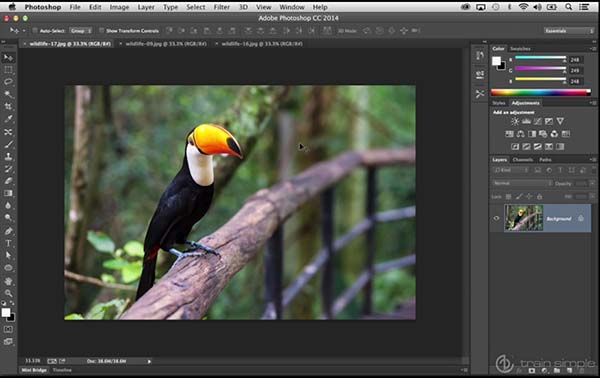
Task: Open the Mini Bridge tab
Action: coord(34,370)
